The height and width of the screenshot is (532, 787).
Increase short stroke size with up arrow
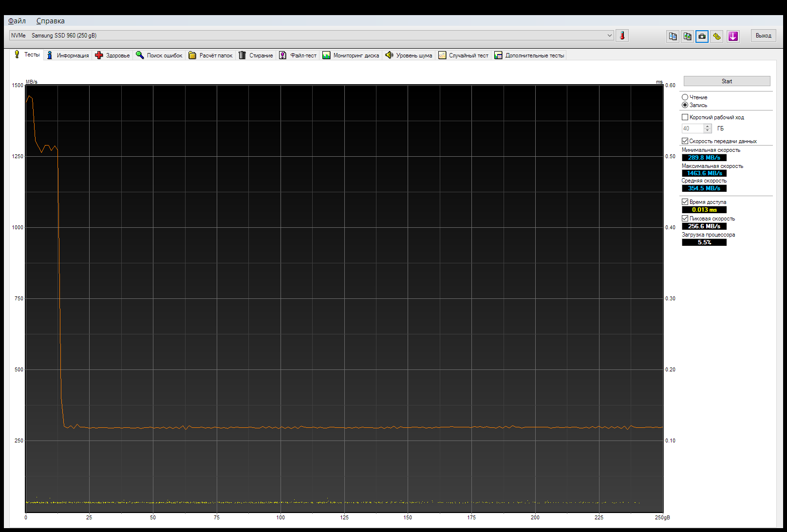pos(708,127)
